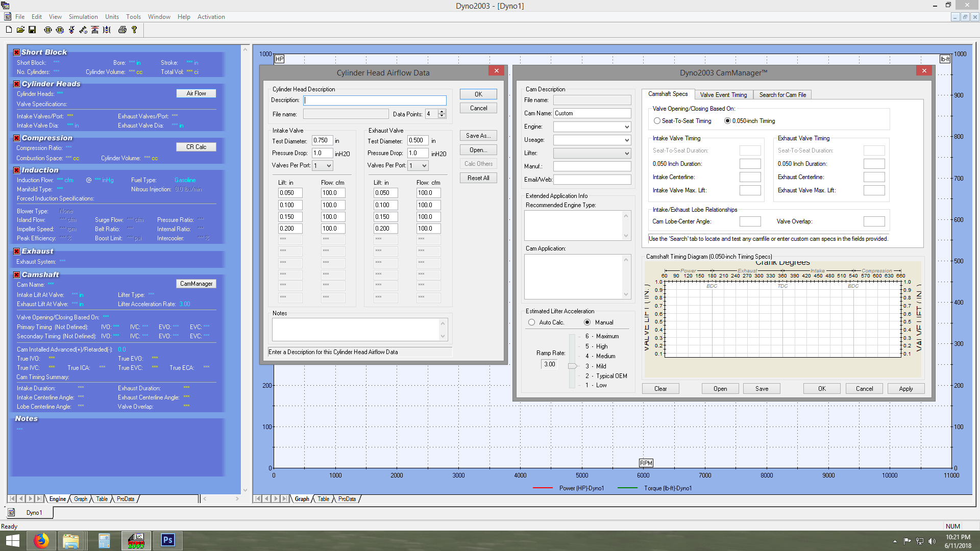Screen dimensions: 980x551
Task: Select Auto Calc. lifter acceleration option
Action: [532, 322]
